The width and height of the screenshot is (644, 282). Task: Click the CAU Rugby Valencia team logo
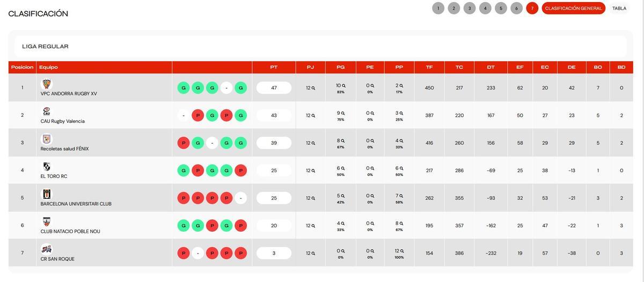[47, 112]
